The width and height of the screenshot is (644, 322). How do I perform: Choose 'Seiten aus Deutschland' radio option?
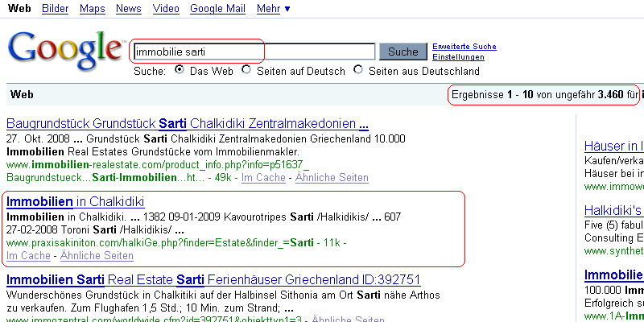(x=358, y=70)
